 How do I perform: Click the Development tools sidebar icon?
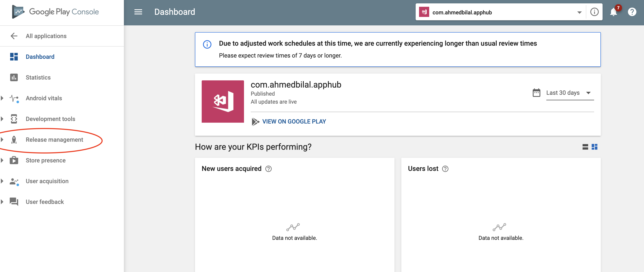point(14,119)
